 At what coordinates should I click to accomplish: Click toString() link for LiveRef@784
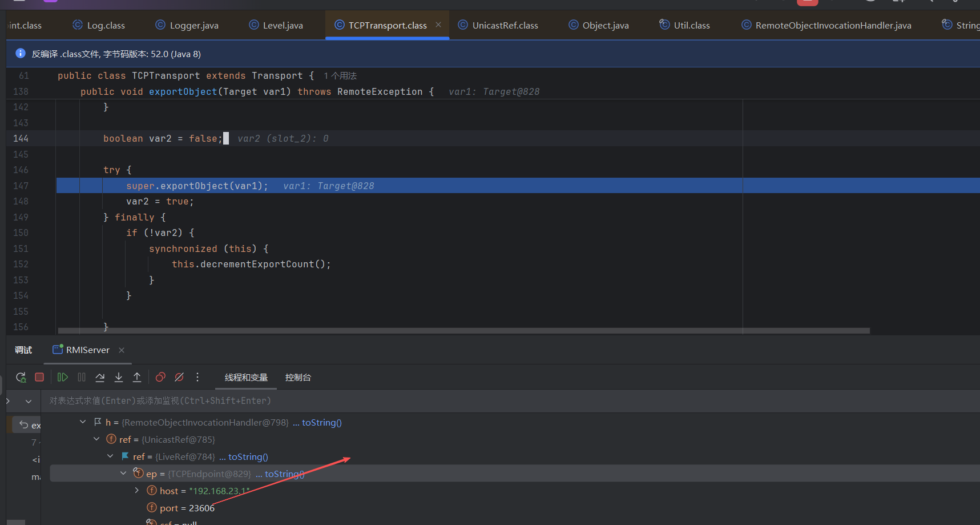coord(248,457)
